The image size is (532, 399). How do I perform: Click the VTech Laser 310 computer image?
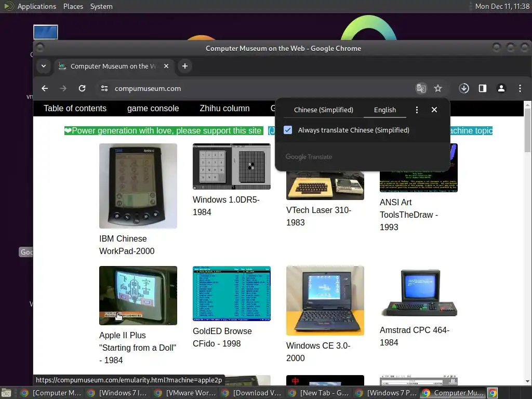[325, 185]
